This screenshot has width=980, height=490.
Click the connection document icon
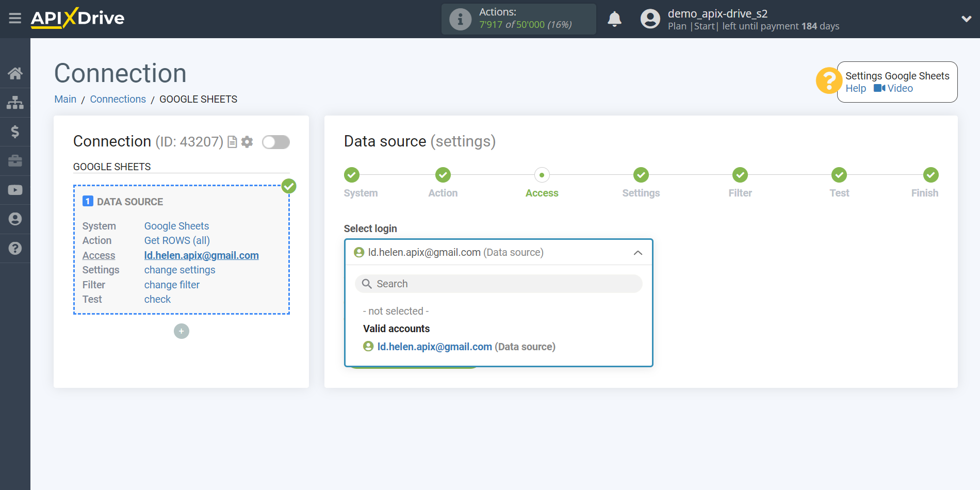click(x=232, y=142)
